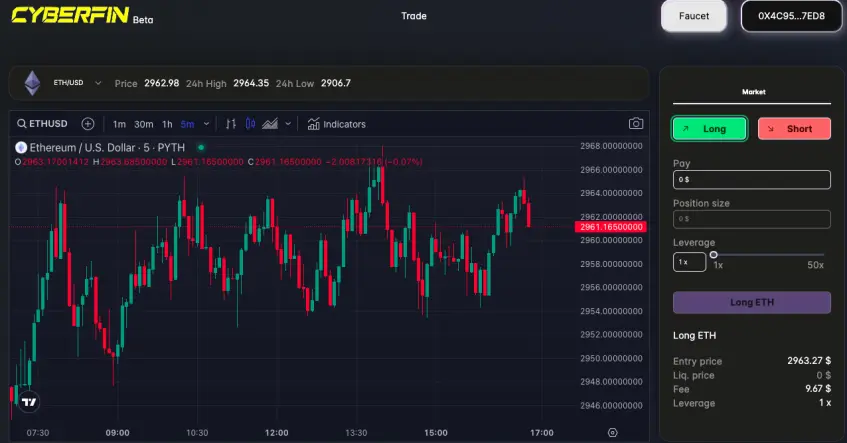The image size is (847, 443).
Task: Click the Ethereum icon in the chart legend
Action: coord(21,147)
